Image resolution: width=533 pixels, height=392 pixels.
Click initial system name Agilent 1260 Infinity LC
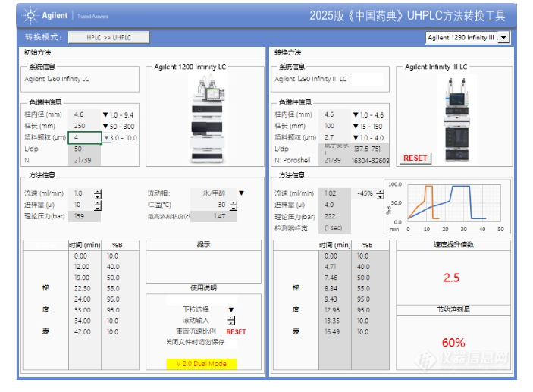[57, 79]
